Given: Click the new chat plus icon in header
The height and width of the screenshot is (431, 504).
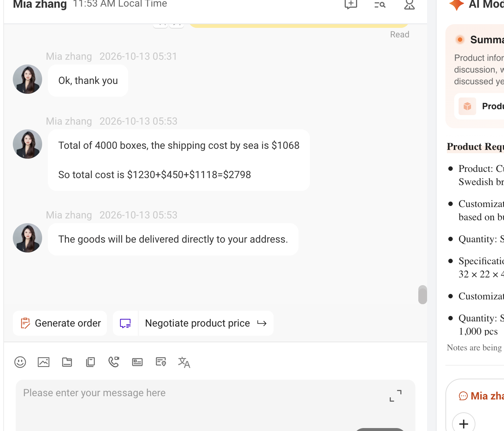Looking at the screenshot, I should click(x=351, y=4).
